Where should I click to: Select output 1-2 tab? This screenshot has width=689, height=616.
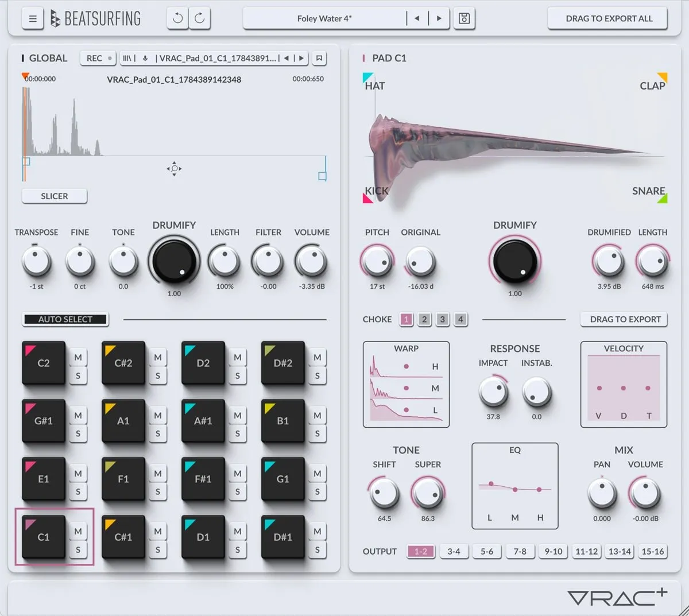point(421,551)
